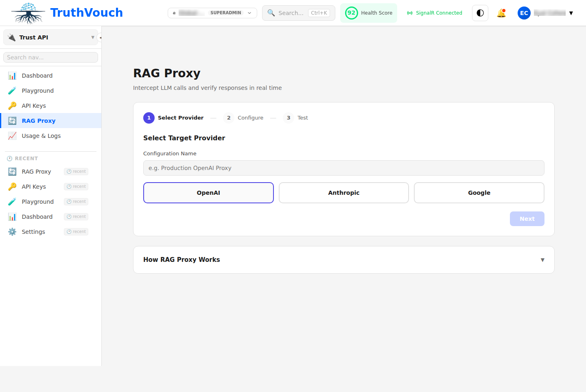Image resolution: width=586 pixels, height=392 pixels.
Task: Click the Health Score badge
Action: coord(368,13)
